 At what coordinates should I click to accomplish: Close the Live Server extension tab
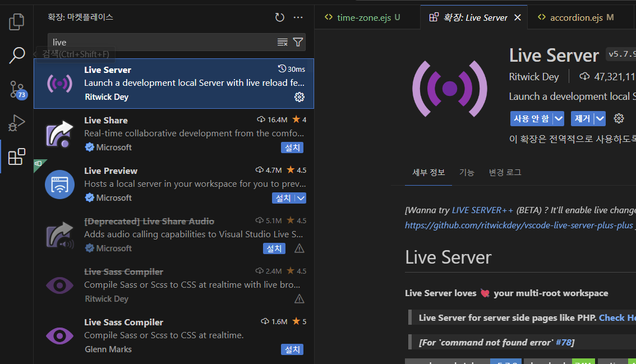point(518,17)
